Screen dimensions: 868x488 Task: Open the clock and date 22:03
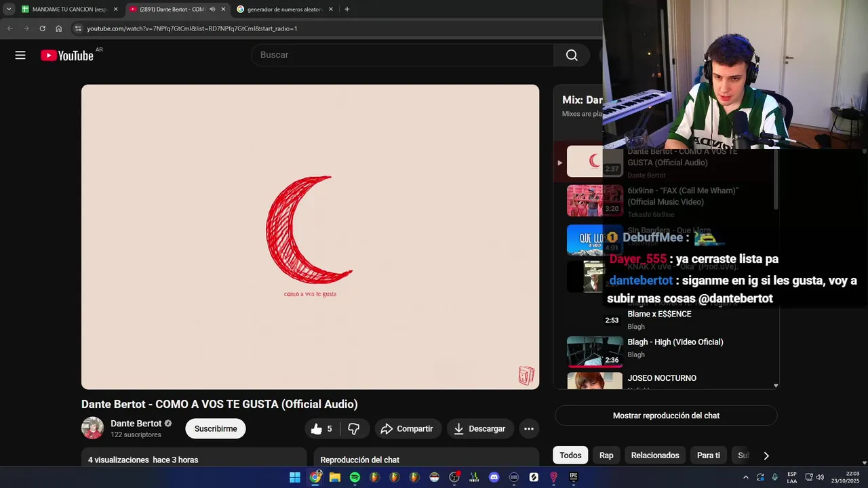[845, 477]
